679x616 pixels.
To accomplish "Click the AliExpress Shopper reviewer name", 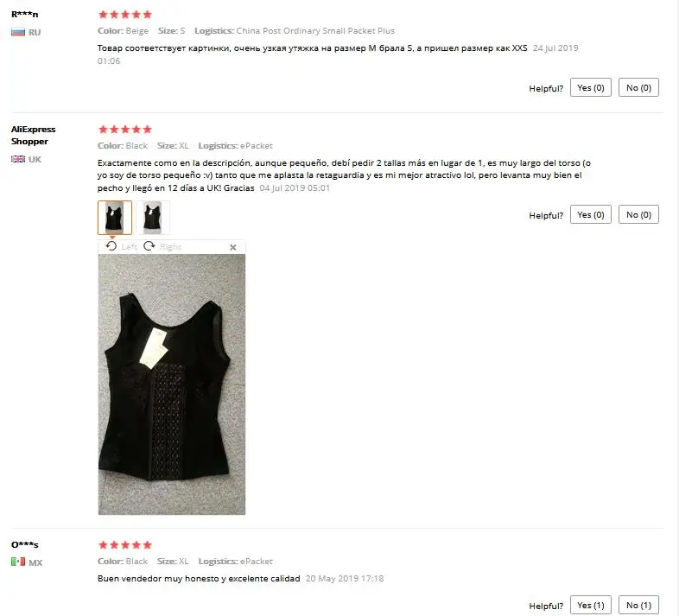I will coord(33,135).
